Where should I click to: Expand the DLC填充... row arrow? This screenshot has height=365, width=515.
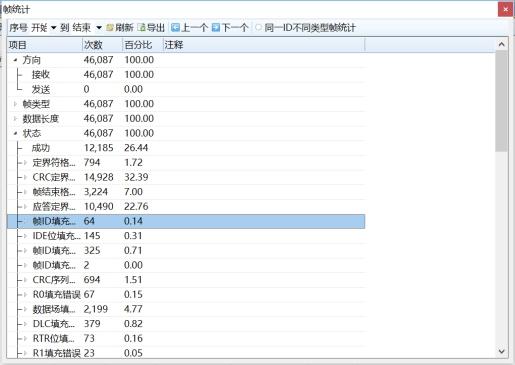(25, 324)
